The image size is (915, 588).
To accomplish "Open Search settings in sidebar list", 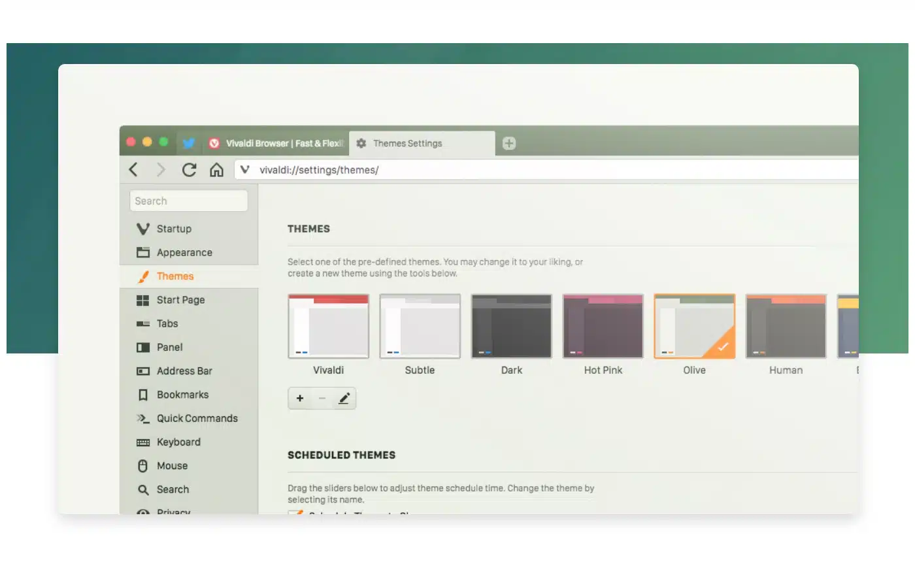I will pyautogui.click(x=189, y=489).
